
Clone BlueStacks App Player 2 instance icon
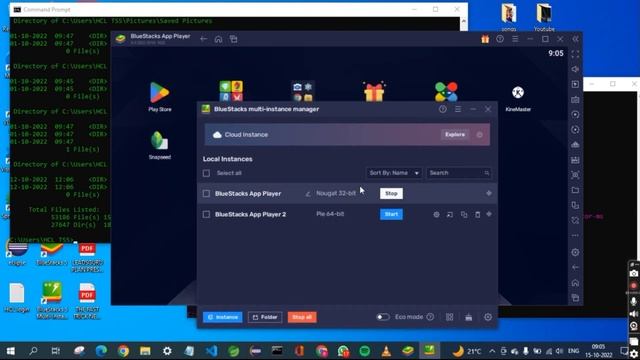pos(464,214)
